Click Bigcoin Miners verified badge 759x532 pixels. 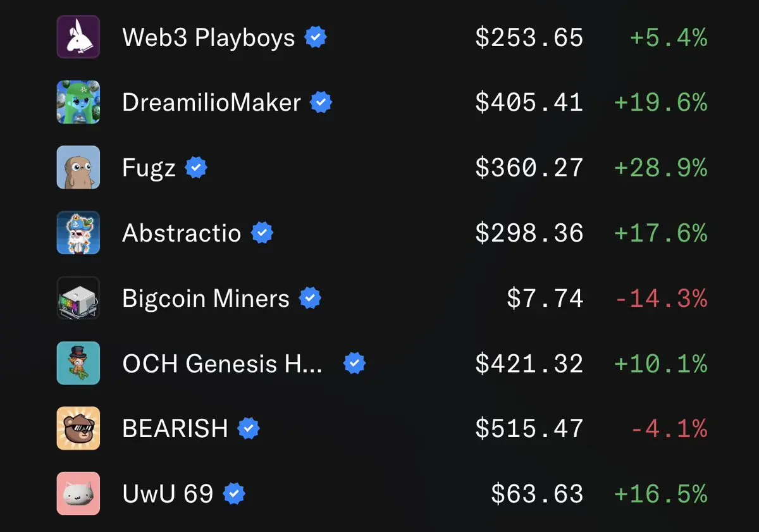310,298
